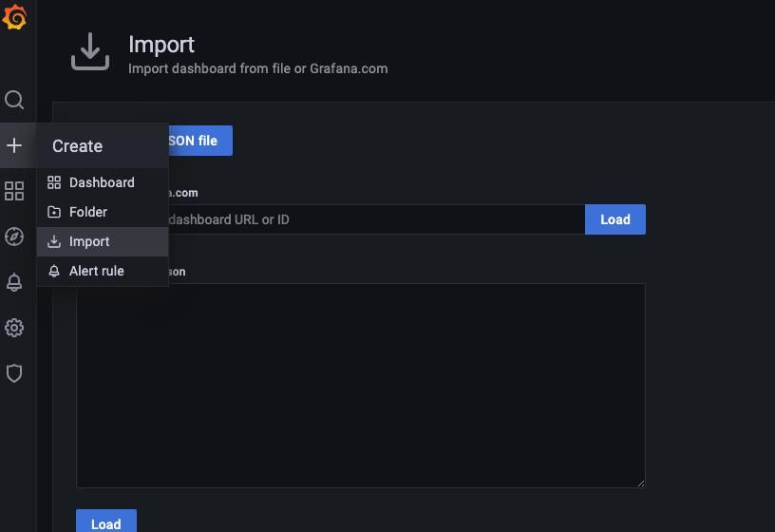Select Dashboard from the Create menu
This screenshot has height=532, width=775.
tap(103, 182)
